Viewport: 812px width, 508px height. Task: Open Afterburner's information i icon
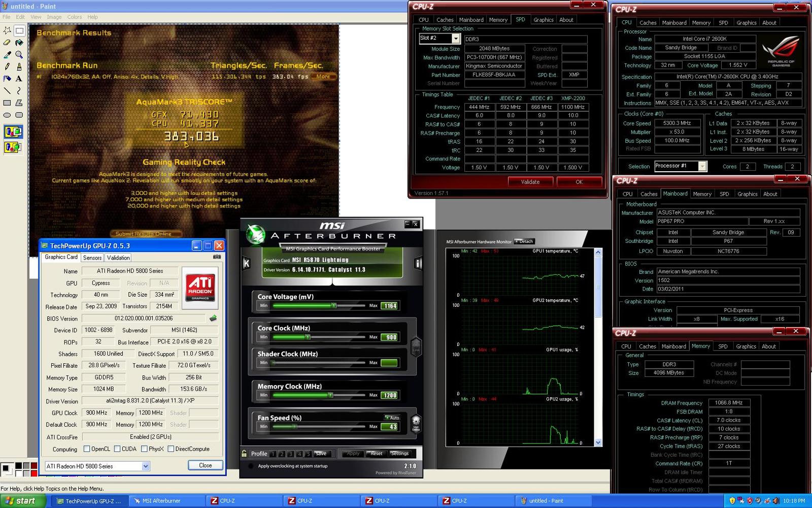click(x=418, y=263)
